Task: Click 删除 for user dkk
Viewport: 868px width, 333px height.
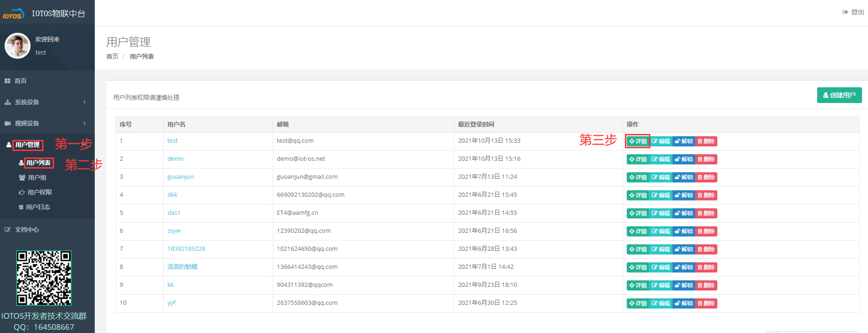Action: 706,195
